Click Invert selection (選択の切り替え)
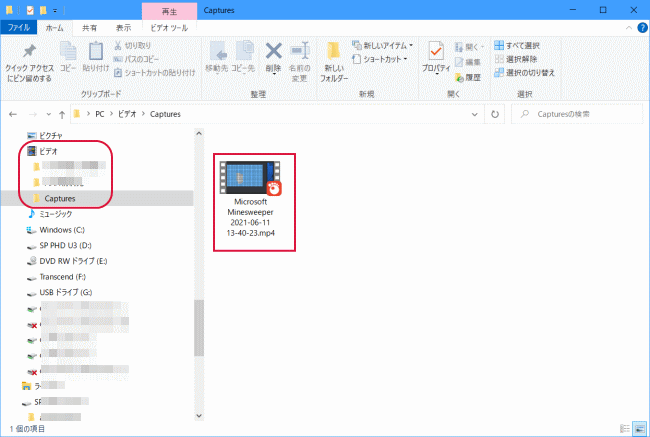 tap(524, 73)
